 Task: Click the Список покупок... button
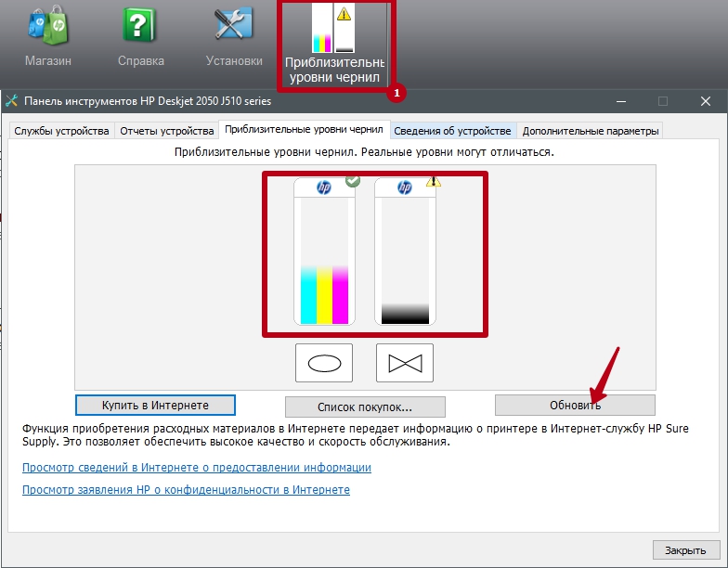pos(365,407)
